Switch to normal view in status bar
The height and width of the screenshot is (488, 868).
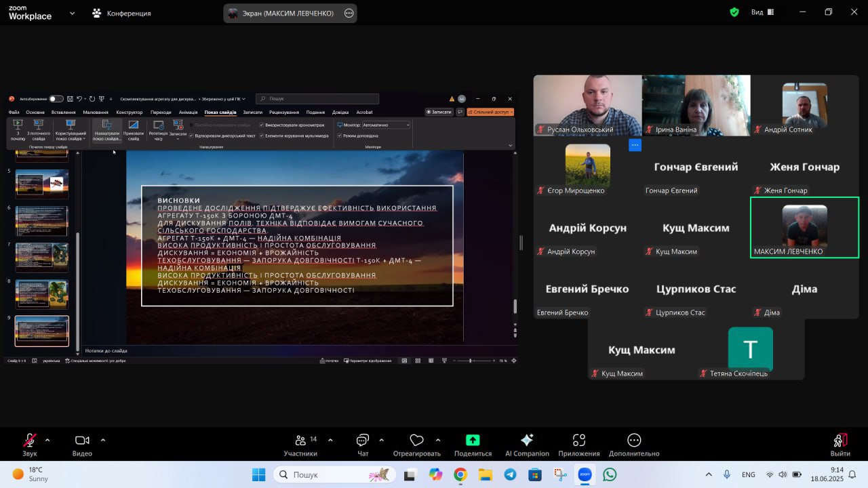[404, 361]
